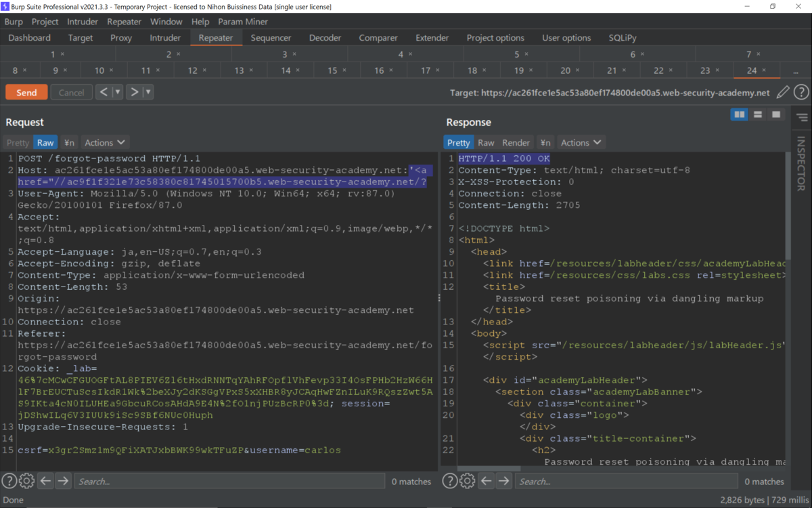This screenshot has height=508, width=812.
Task: Open the Help menu
Action: pos(200,22)
